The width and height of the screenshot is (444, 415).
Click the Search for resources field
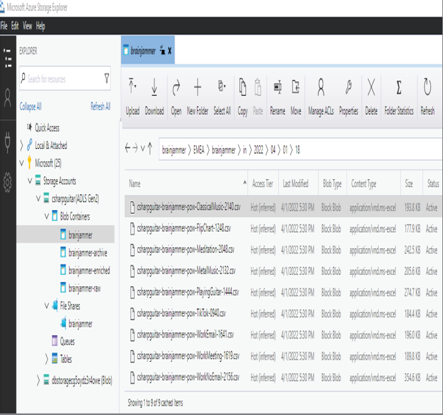[x=65, y=78]
